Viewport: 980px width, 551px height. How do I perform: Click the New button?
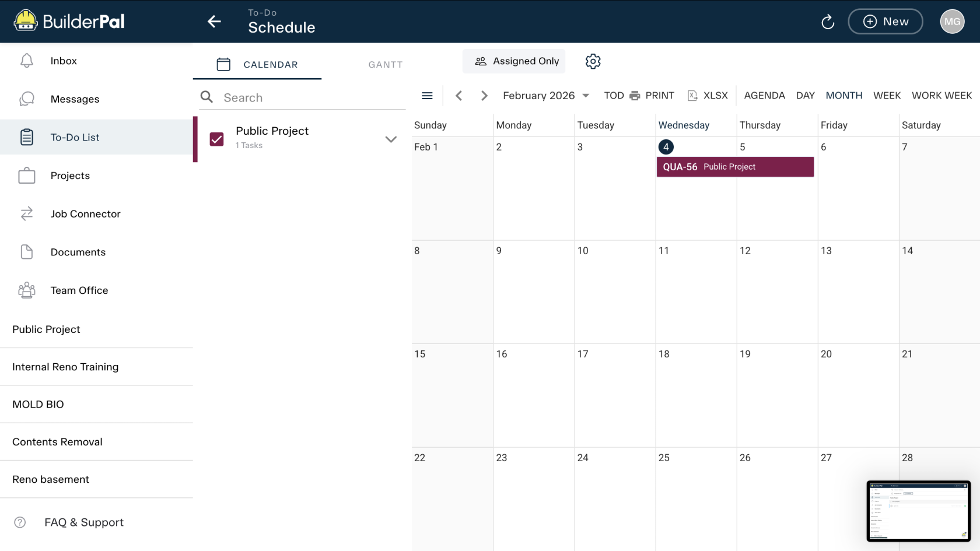click(x=885, y=22)
